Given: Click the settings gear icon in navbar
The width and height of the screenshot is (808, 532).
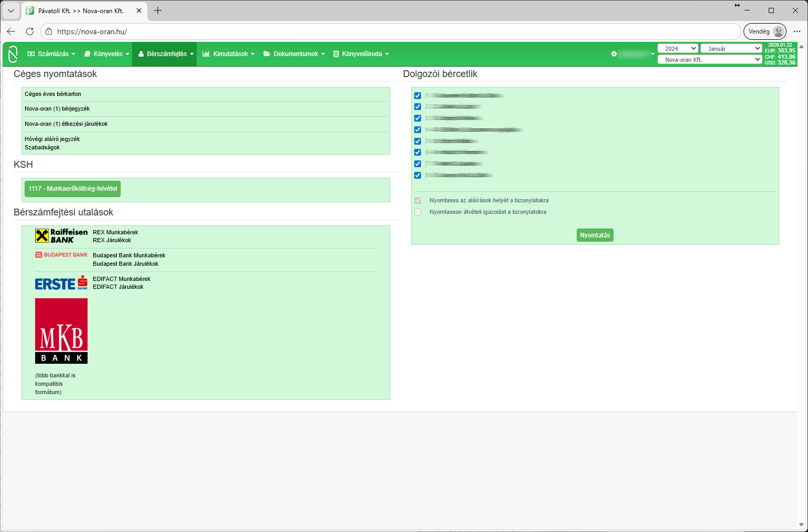Looking at the screenshot, I should pos(614,54).
